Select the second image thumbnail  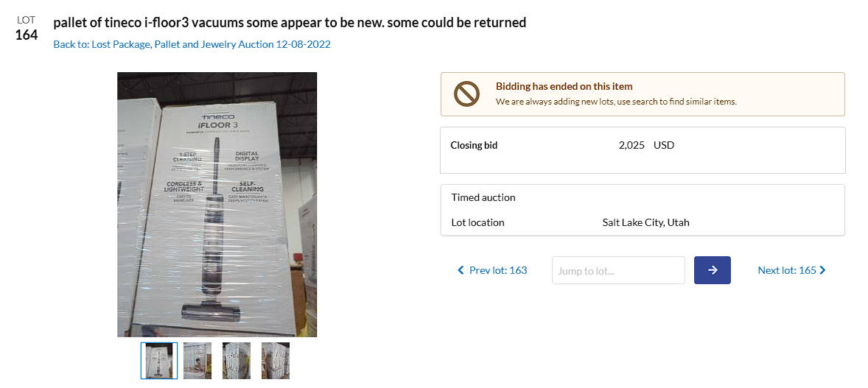click(x=197, y=361)
